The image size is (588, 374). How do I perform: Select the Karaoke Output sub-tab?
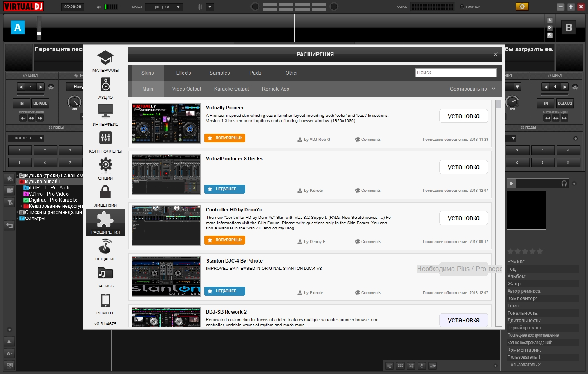pos(231,89)
